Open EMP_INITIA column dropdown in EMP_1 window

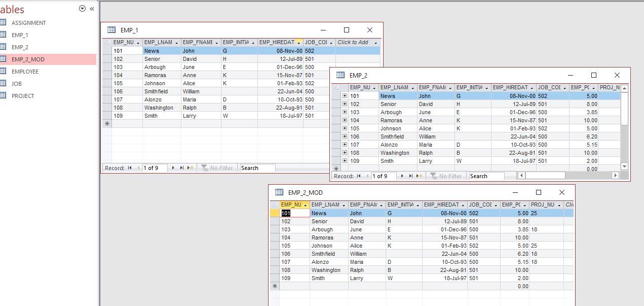pyautogui.click(x=253, y=43)
